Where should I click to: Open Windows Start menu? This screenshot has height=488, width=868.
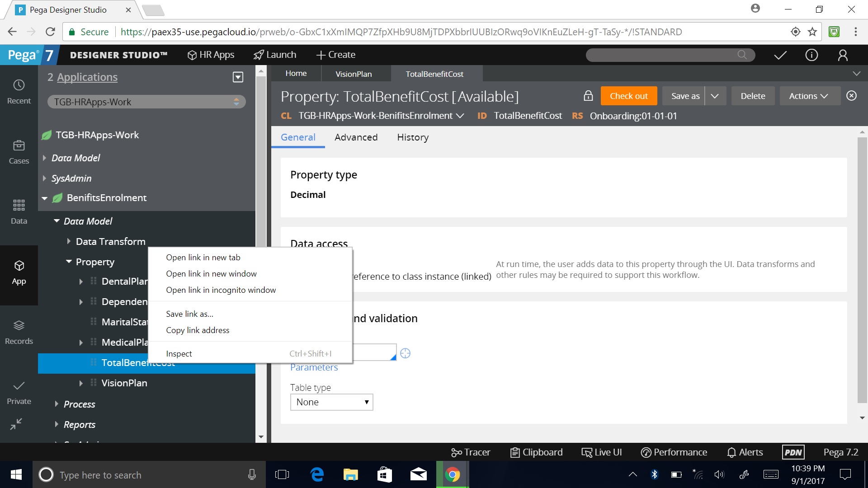16,474
